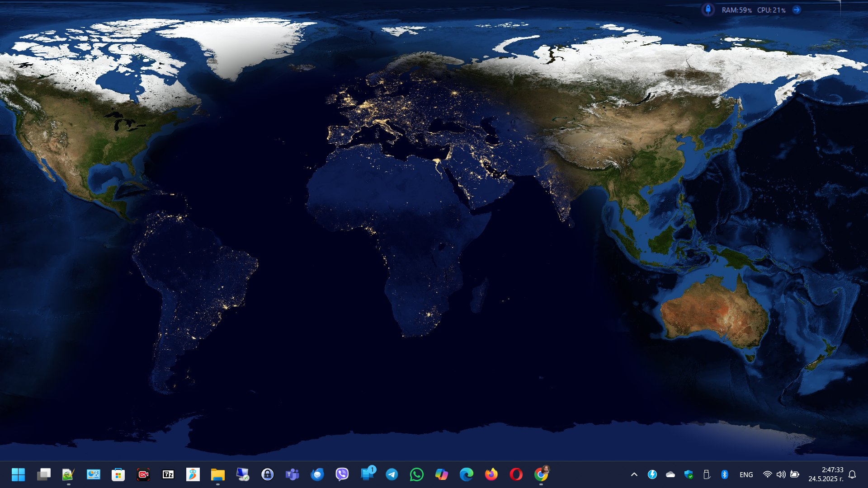Launch the Notepad++ taskbar icon
This screenshot has height=488, width=868.
pyautogui.click(x=68, y=474)
